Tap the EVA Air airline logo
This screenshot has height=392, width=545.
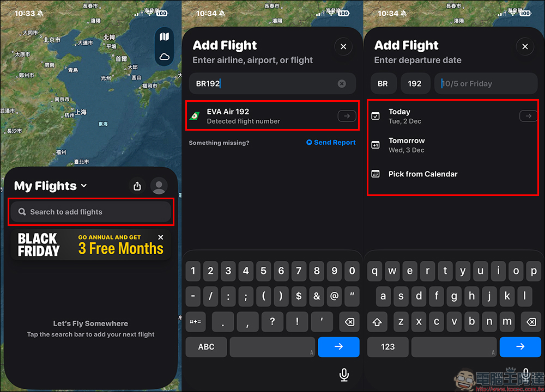[195, 115]
